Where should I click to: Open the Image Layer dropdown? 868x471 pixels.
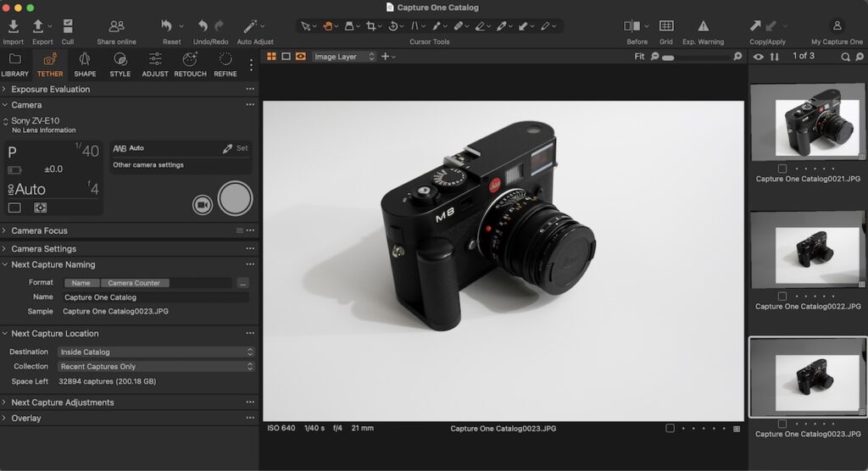344,57
